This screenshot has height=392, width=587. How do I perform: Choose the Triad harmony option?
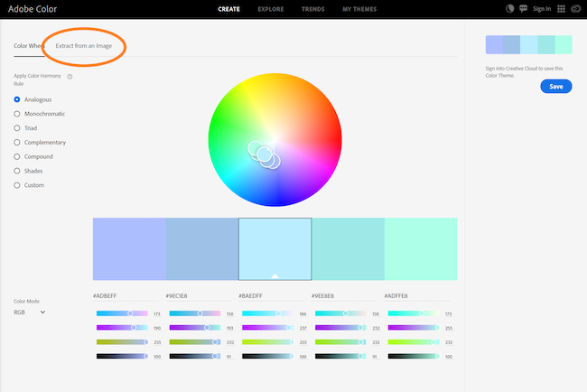pyautogui.click(x=17, y=128)
